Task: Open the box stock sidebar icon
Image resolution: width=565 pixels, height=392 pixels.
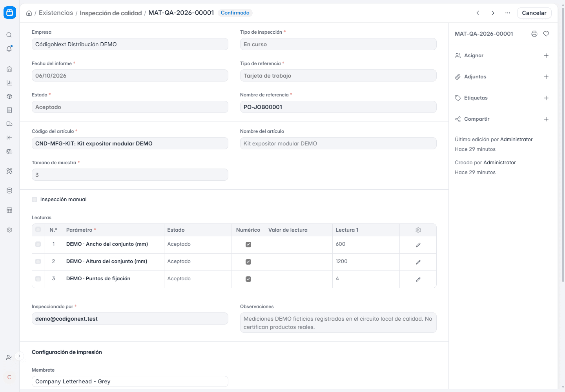Action: coord(9,96)
